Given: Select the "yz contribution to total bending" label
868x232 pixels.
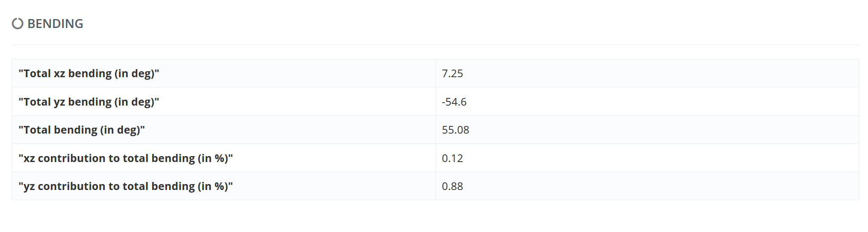Looking at the screenshot, I should [126, 186].
